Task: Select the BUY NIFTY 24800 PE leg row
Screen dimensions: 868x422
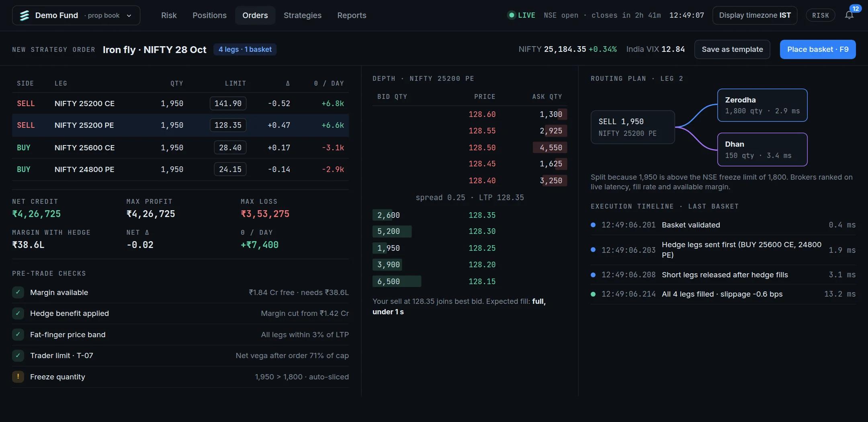Action: 180,169
